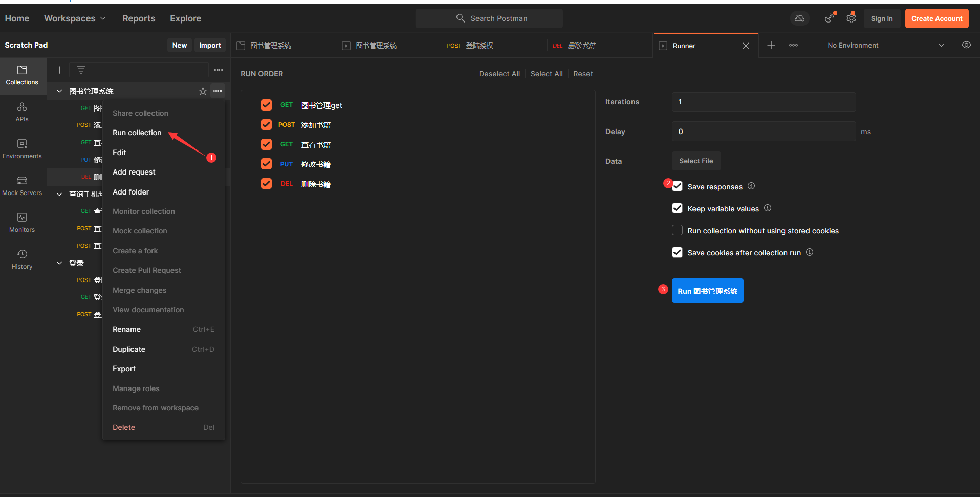Enable Run collection without using stored cookies
This screenshot has height=497, width=980.
tap(677, 230)
